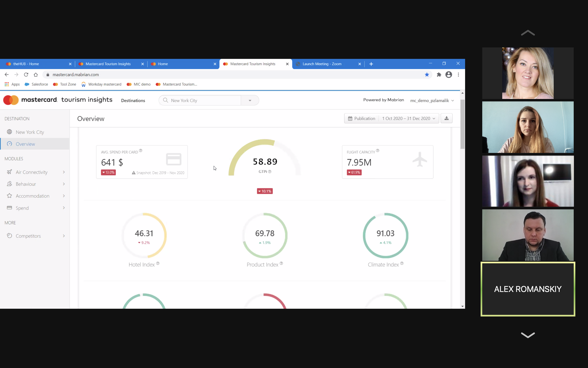Open the date range dropdown

pyautogui.click(x=409, y=118)
